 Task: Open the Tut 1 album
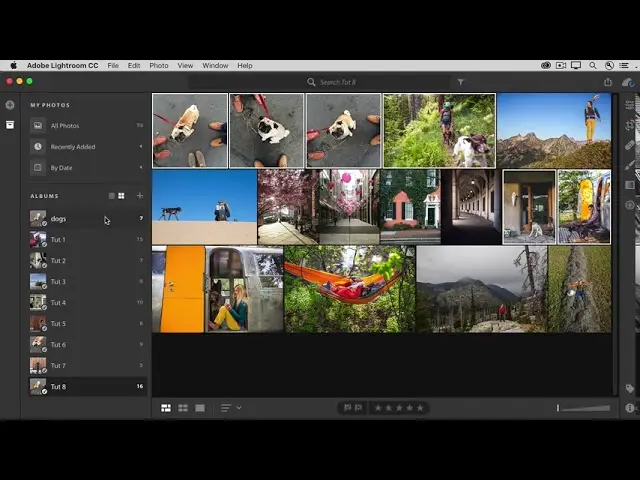[x=87, y=240]
